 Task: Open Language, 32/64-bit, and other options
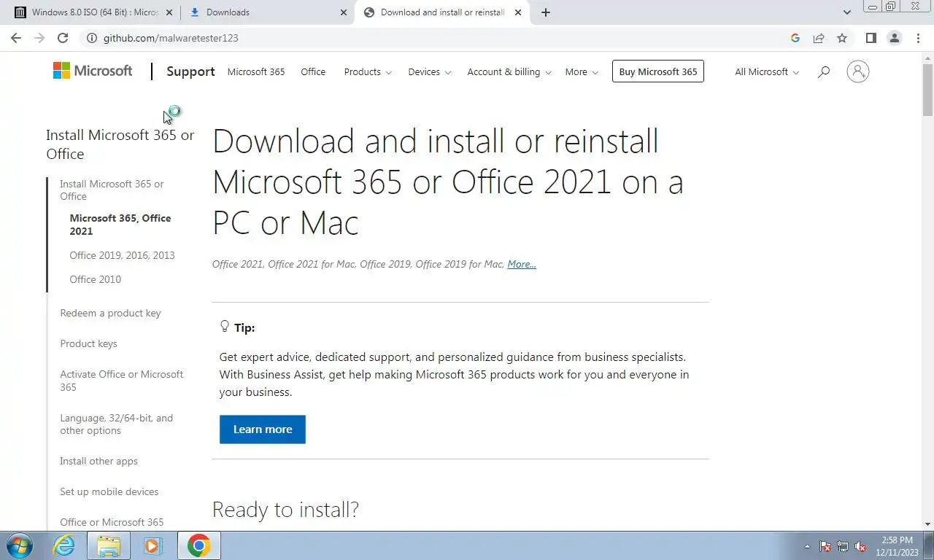point(116,424)
